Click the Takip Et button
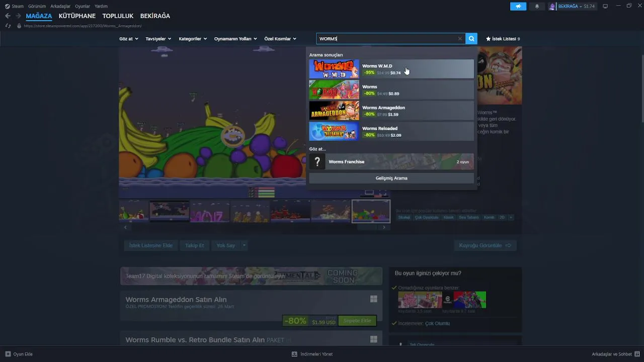The width and height of the screenshot is (644, 362). 194,245
